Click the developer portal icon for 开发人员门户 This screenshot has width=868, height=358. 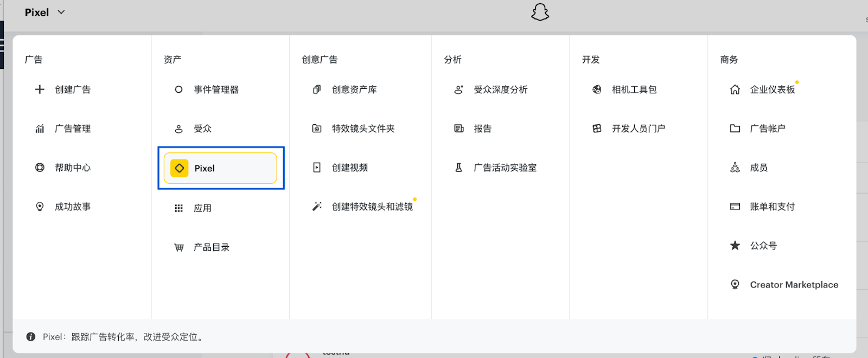click(x=597, y=129)
